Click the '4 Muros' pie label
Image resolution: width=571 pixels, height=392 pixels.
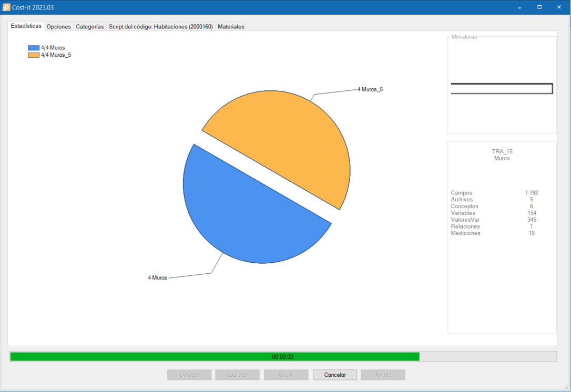[157, 278]
